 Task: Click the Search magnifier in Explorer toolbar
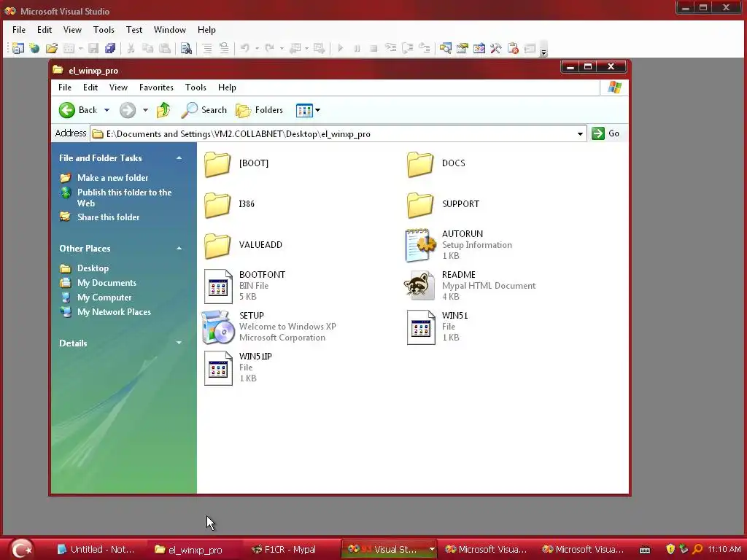click(204, 110)
